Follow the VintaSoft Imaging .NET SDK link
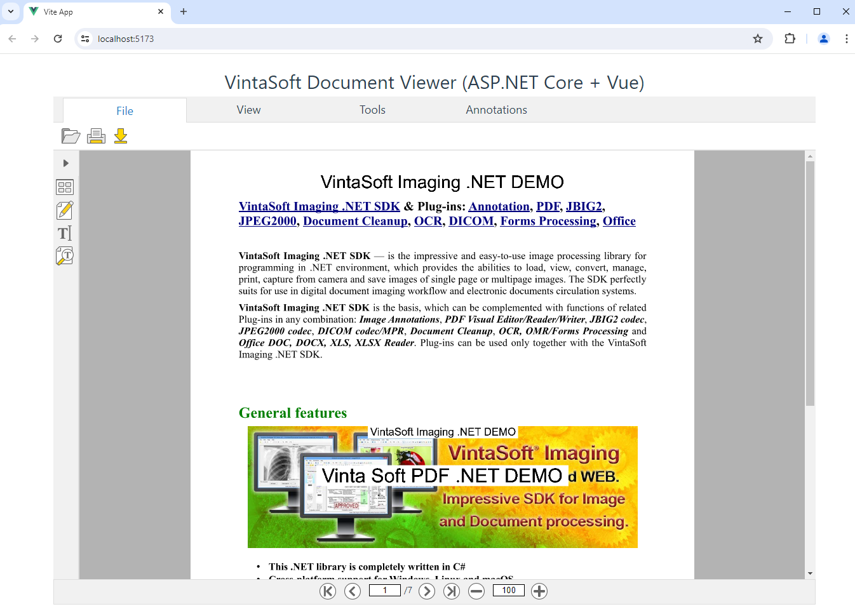855x616 pixels. tap(319, 206)
